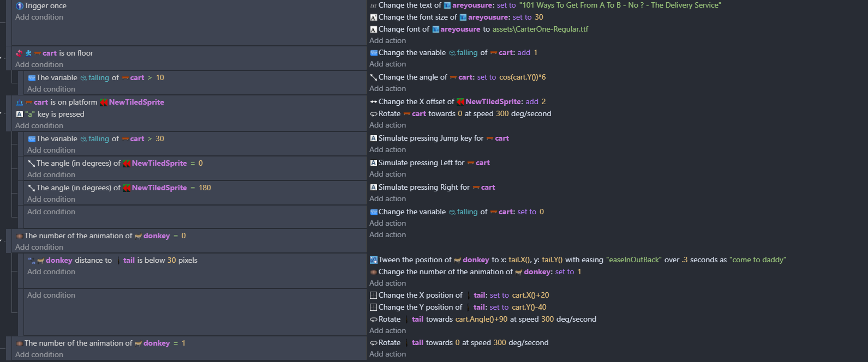The width and height of the screenshot is (868, 362).
Task: Click Add condition below cart is on floor
Action: (x=39, y=65)
